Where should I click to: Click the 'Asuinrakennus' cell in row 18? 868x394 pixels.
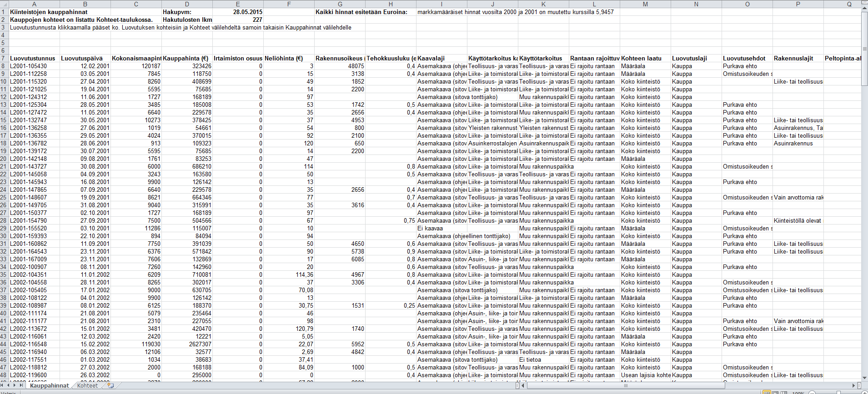[798, 143]
